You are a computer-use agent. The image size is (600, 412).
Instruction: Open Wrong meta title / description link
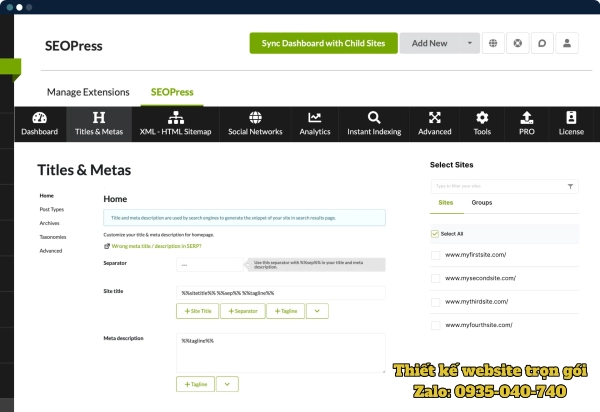tap(157, 246)
